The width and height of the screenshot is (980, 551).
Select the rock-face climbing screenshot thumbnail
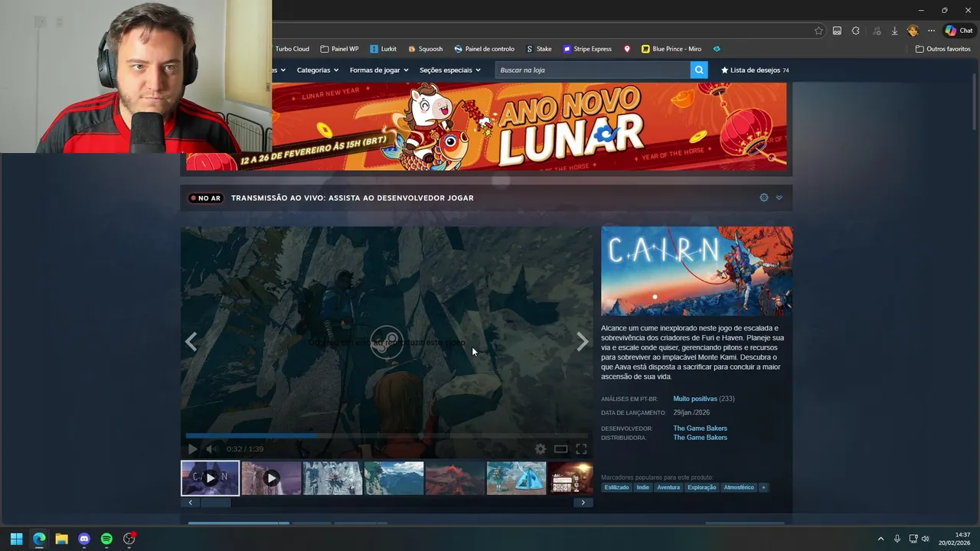click(332, 478)
